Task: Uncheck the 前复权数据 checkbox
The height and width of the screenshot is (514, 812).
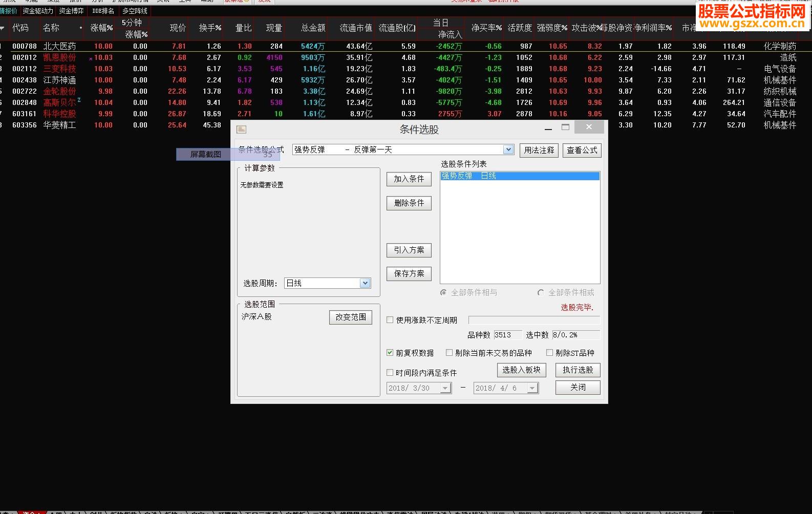Action: pyautogui.click(x=390, y=353)
